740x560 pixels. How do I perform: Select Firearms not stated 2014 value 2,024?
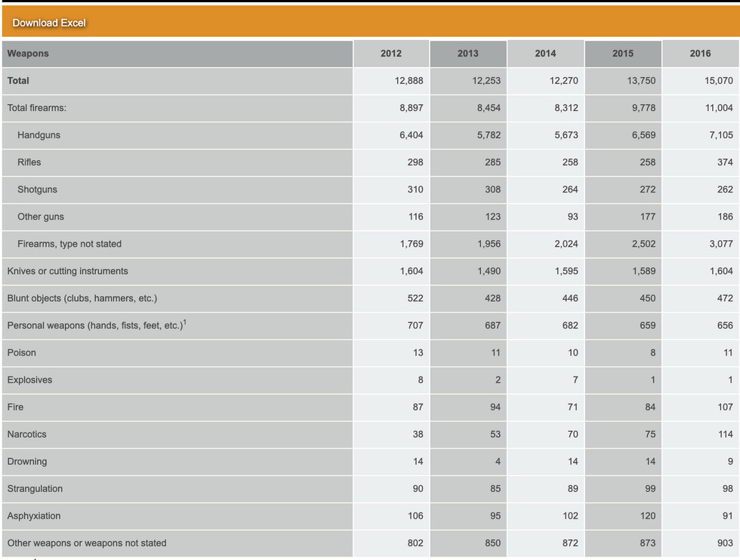[x=566, y=244]
